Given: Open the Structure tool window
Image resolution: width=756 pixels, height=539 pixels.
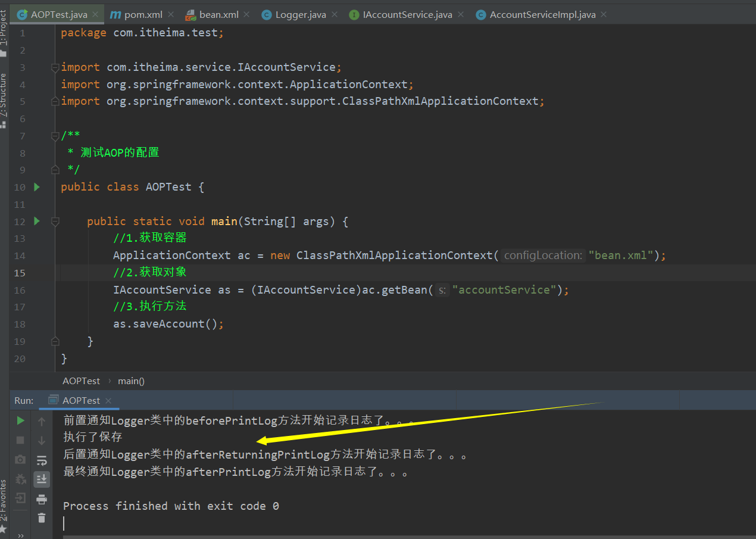Looking at the screenshot, I should (4, 100).
